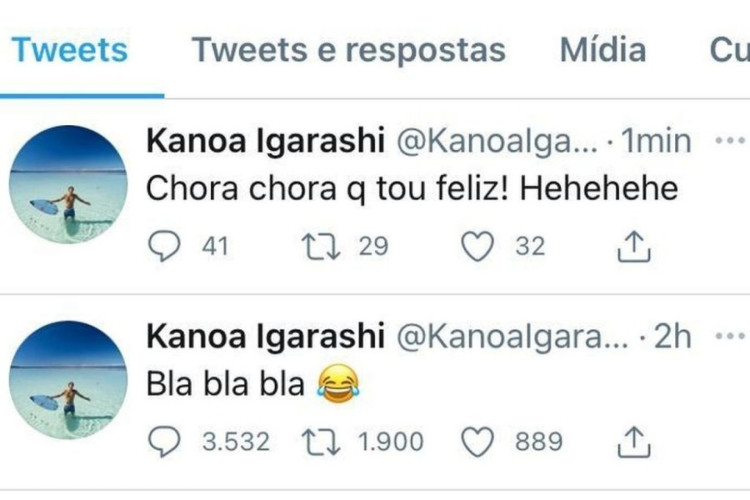The height and width of the screenshot is (500, 750).
Task: Switch to the Tweets tab
Action: (70, 50)
